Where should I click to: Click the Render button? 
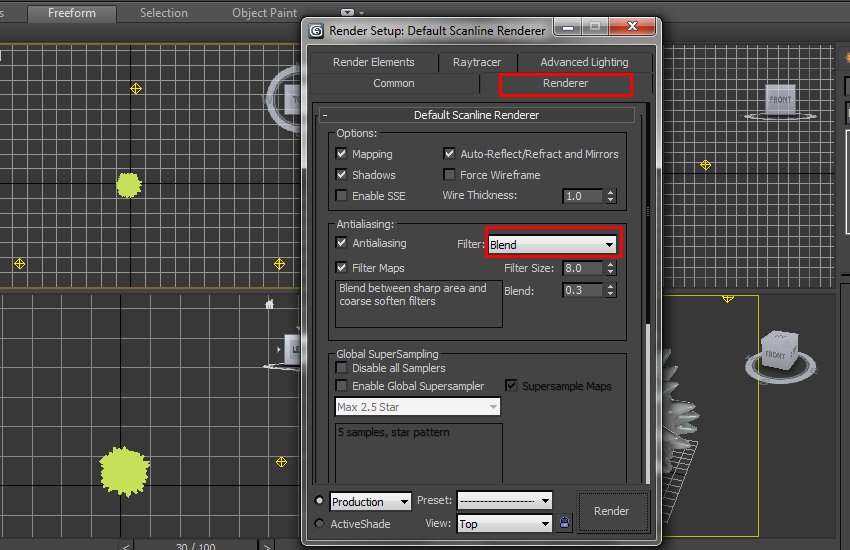click(611, 511)
